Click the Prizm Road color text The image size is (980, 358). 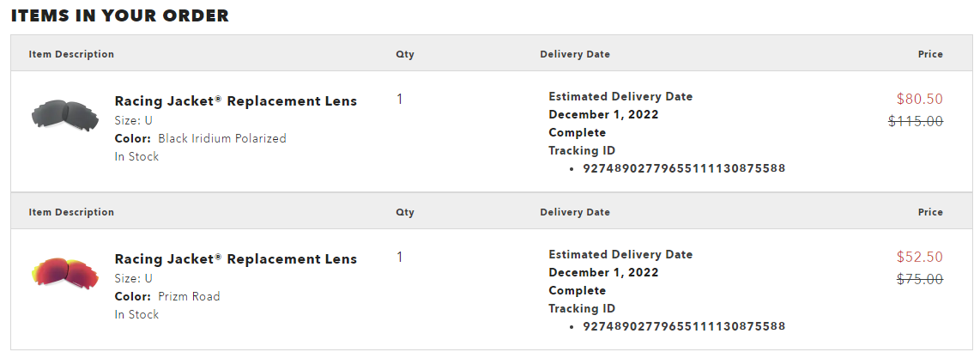tap(189, 296)
